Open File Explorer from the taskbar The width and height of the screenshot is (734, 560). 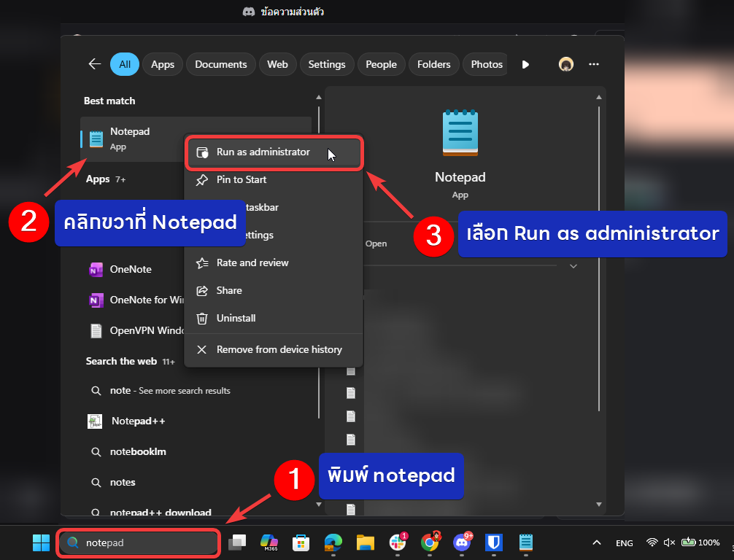tap(365, 542)
